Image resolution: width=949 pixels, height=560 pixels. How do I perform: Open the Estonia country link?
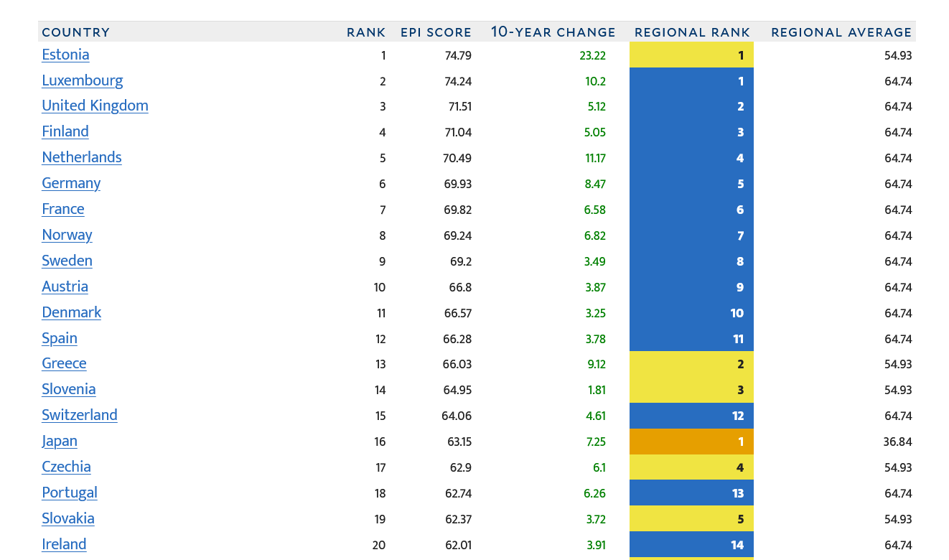65,55
